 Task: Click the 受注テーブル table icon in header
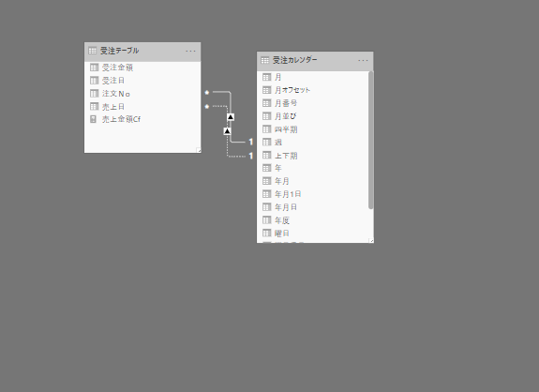92,51
